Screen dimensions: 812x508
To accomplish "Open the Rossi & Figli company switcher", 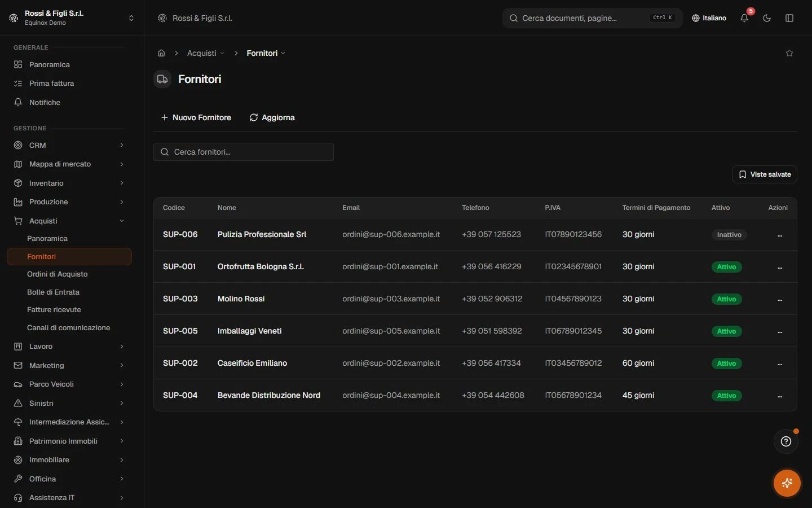I will (72, 18).
